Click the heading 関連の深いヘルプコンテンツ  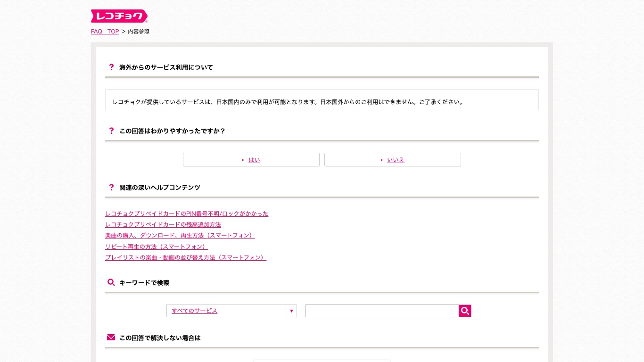tap(160, 188)
